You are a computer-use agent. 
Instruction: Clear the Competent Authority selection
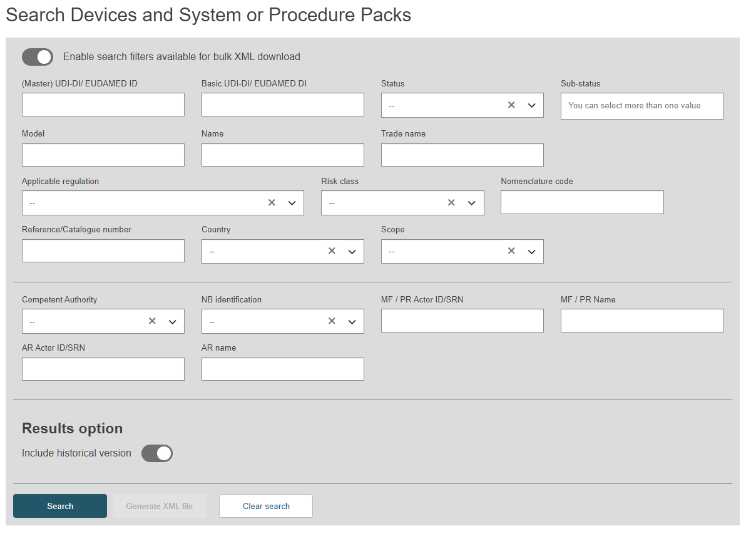click(x=152, y=321)
